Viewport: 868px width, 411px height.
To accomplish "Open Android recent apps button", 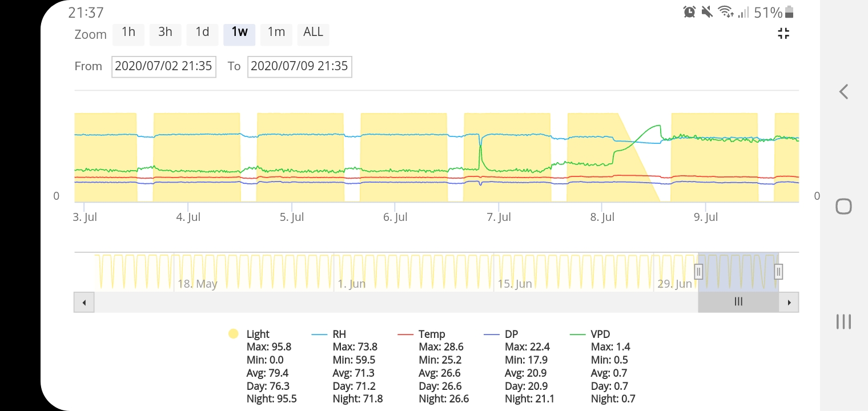I will [x=843, y=321].
